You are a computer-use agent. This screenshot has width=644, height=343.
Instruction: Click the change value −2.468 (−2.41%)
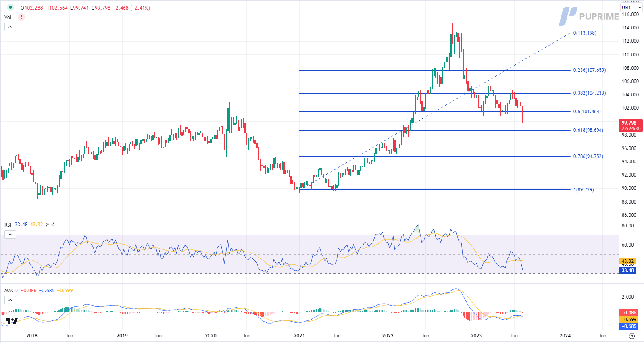coord(131,8)
